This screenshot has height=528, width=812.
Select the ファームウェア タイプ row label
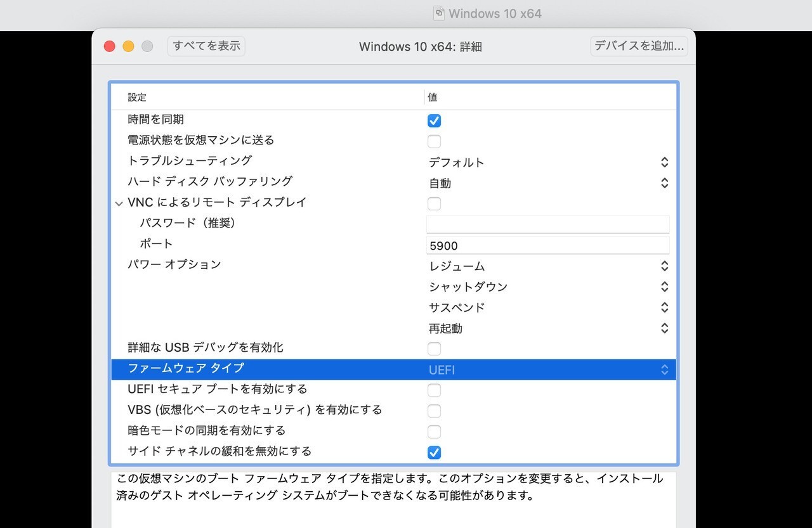pyautogui.click(x=185, y=368)
